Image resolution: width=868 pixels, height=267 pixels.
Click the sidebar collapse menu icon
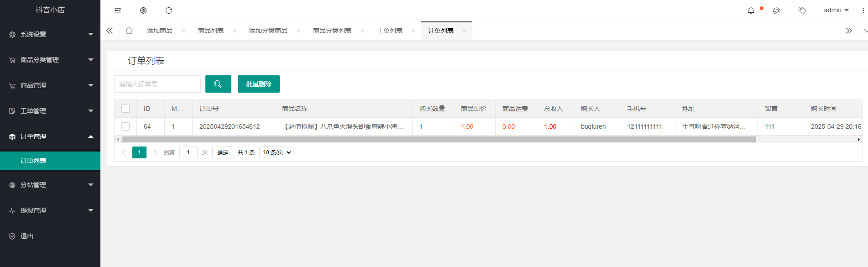click(x=118, y=10)
